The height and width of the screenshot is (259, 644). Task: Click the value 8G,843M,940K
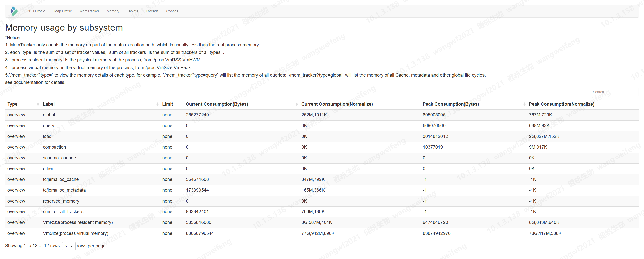(x=544, y=222)
